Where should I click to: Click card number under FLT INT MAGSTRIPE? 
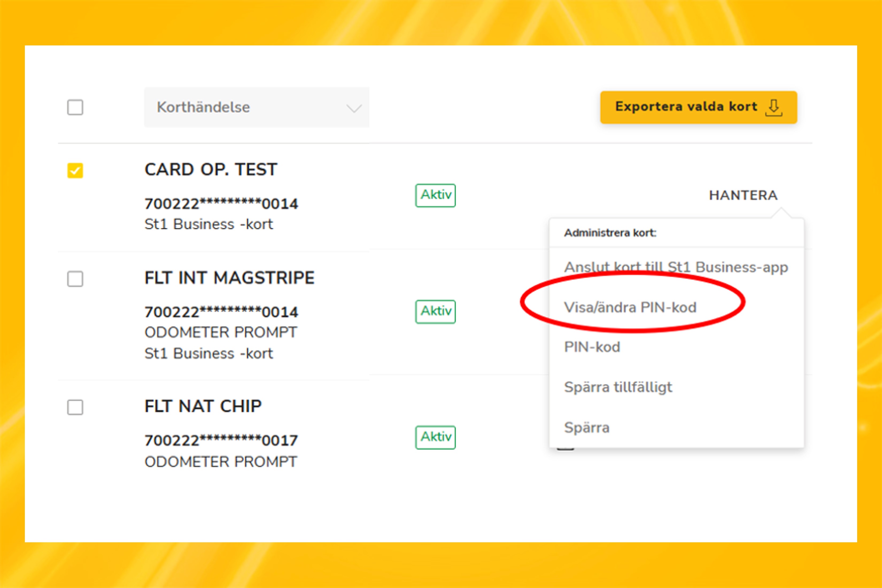(x=221, y=312)
